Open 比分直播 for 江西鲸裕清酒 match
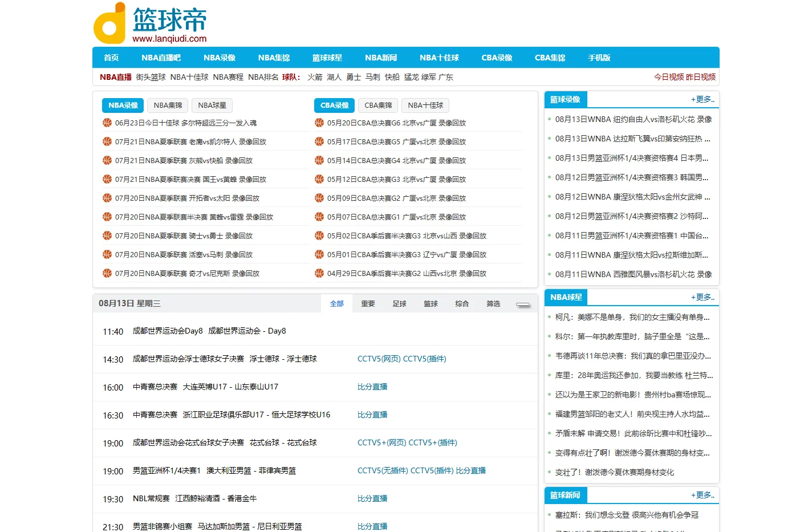This screenshot has width=812, height=532. [372, 498]
